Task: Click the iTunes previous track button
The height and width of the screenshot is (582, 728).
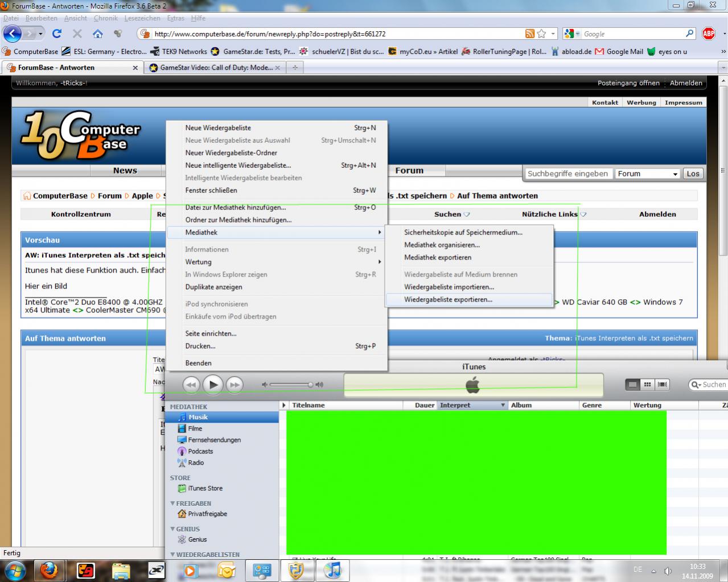Action: coord(191,385)
